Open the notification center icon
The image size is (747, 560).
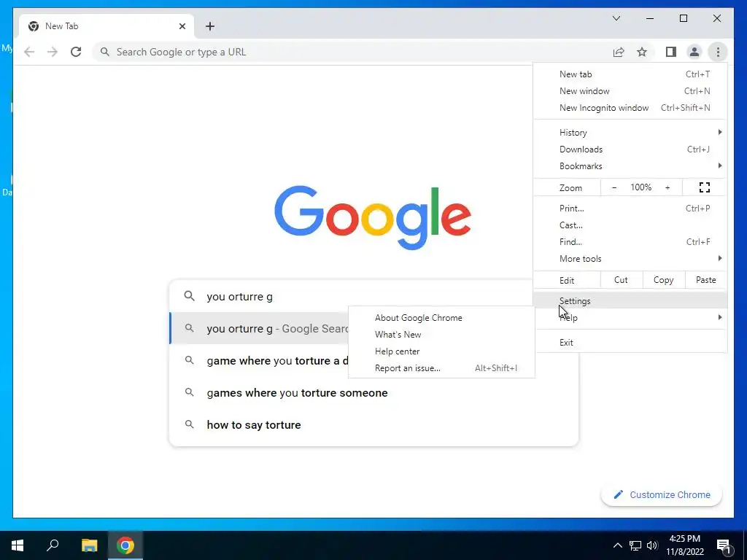724,546
